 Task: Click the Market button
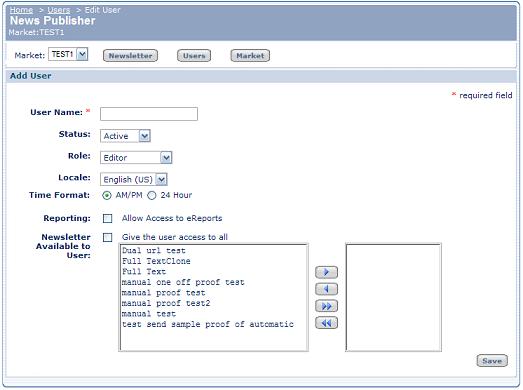coord(250,56)
